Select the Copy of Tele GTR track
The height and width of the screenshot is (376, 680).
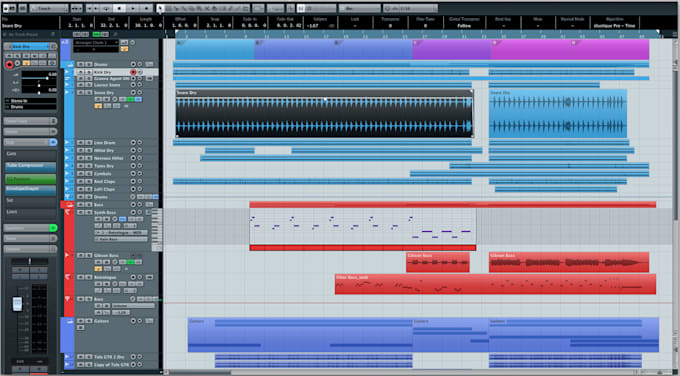[x=111, y=364]
